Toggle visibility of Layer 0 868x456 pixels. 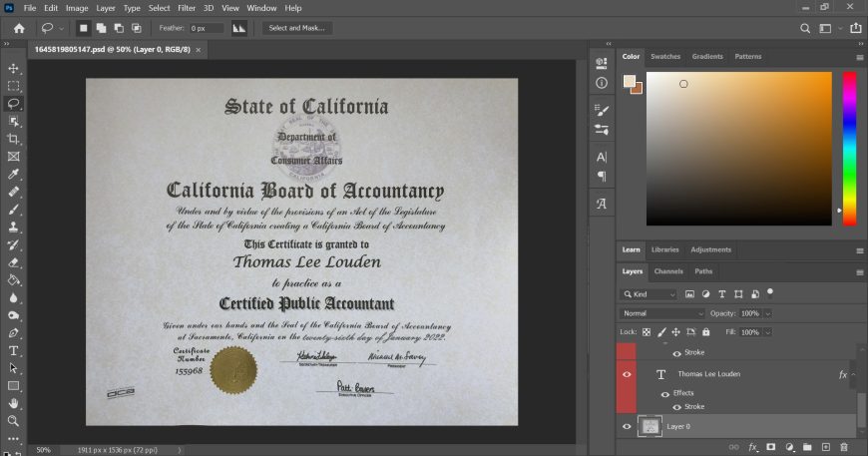click(627, 427)
